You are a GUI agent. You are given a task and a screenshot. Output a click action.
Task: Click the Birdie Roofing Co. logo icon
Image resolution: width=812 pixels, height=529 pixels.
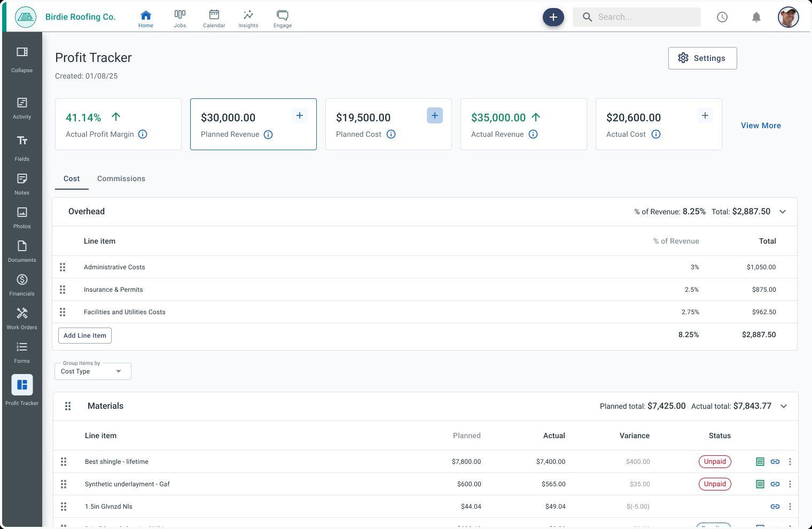click(x=26, y=17)
